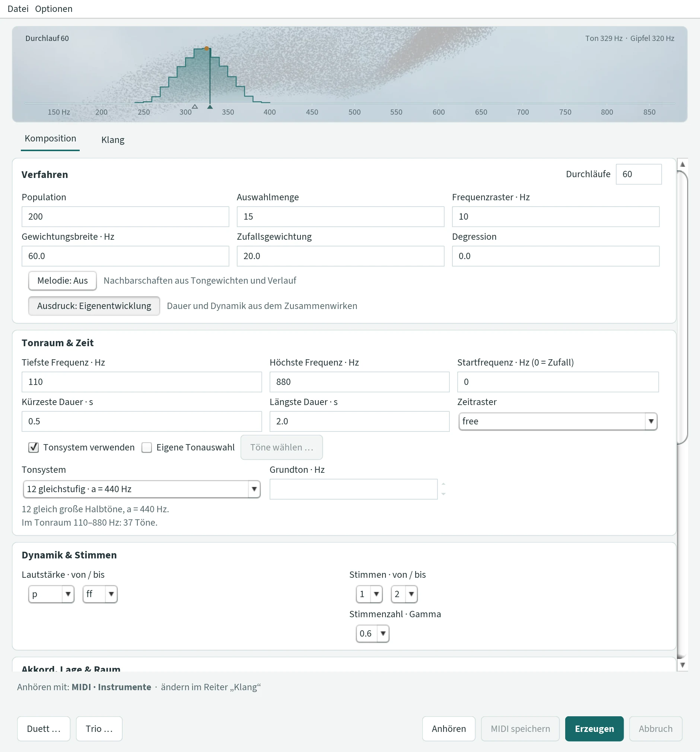Open the Stimmenzahl Gamma dropdown
Image resolution: width=700 pixels, height=752 pixels.
[x=372, y=634]
